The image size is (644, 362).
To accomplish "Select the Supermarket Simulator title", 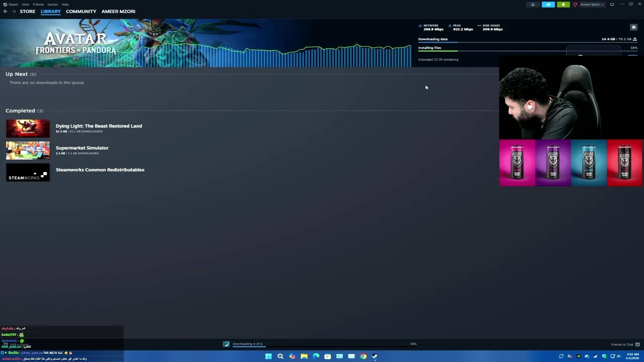I will coord(82,148).
